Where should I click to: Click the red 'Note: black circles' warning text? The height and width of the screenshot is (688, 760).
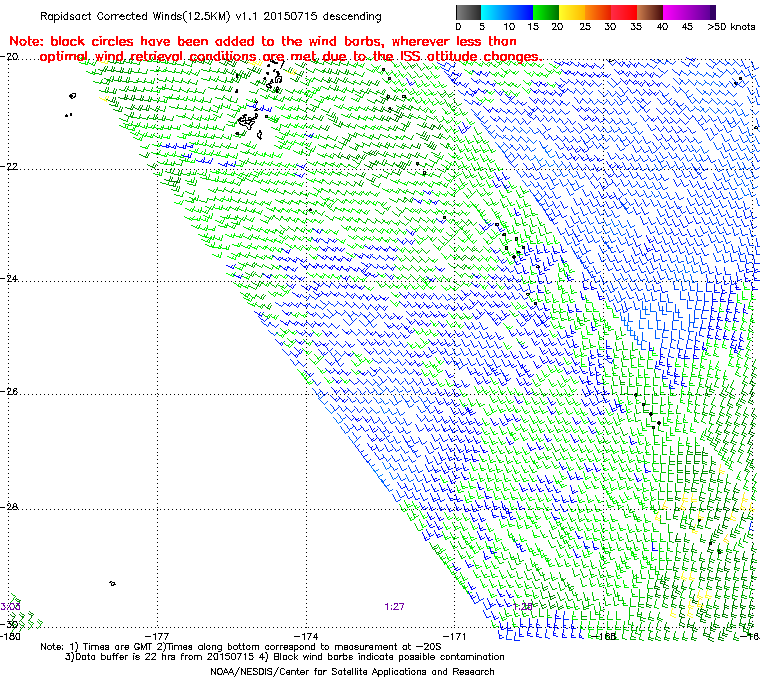coord(275,49)
